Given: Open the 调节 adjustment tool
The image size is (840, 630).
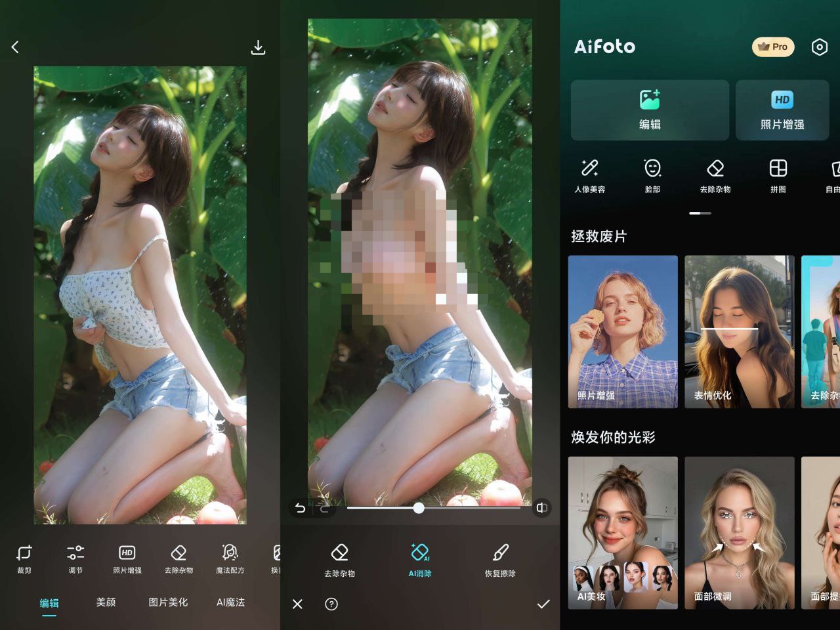Looking at the screenshot, I should 75,558.
